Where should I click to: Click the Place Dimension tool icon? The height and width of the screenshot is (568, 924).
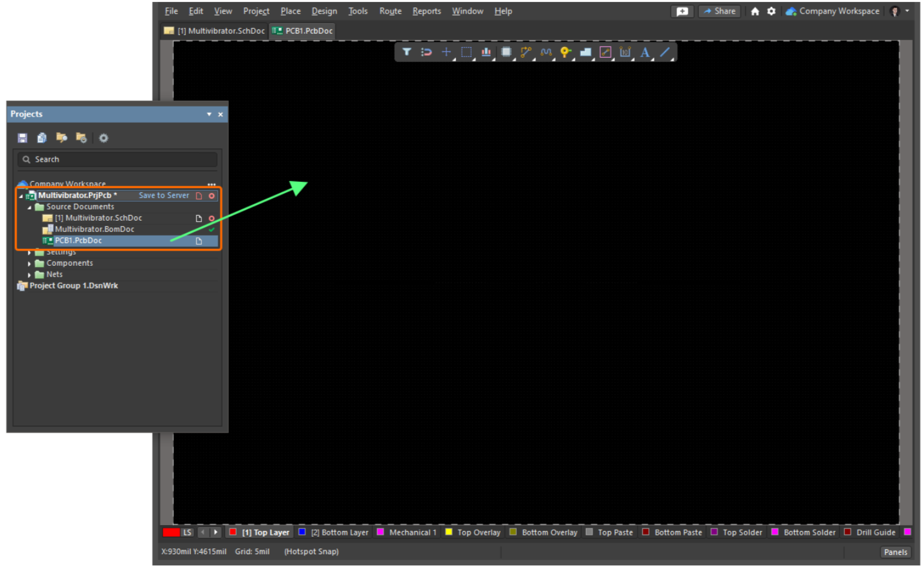(625, 52)
